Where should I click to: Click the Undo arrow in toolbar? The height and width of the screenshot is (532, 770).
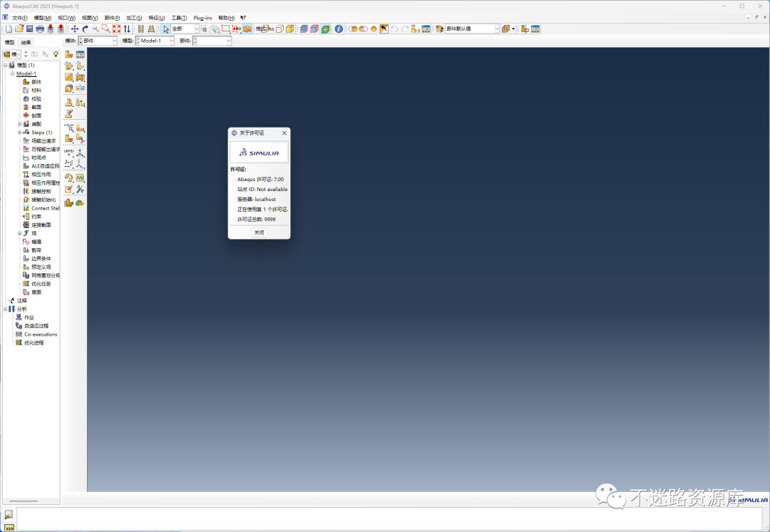coord(394,29)
